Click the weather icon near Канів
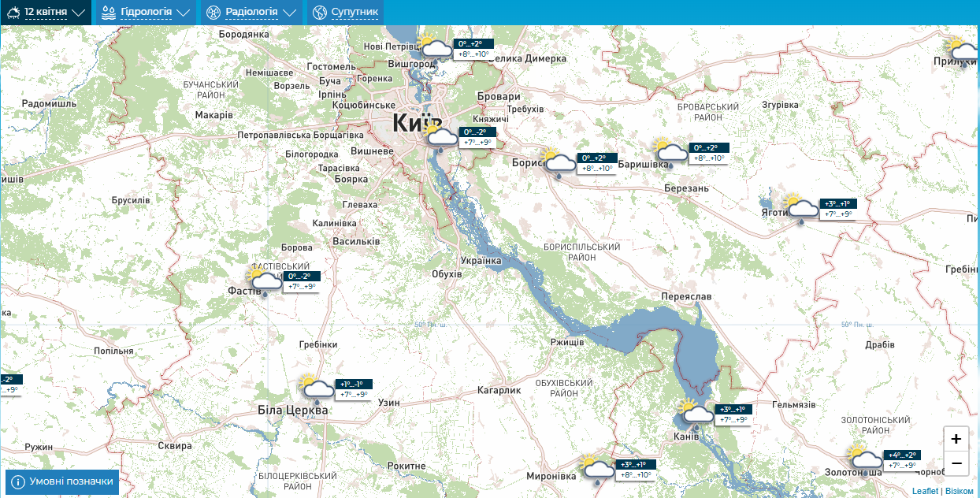This screenshot has height=498, width=980. click(696, 412)
